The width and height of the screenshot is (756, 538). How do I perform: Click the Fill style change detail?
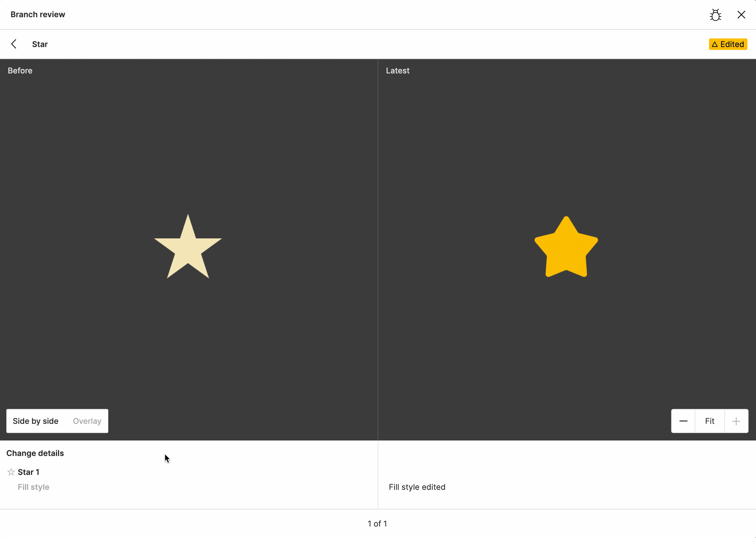(33, 487)
